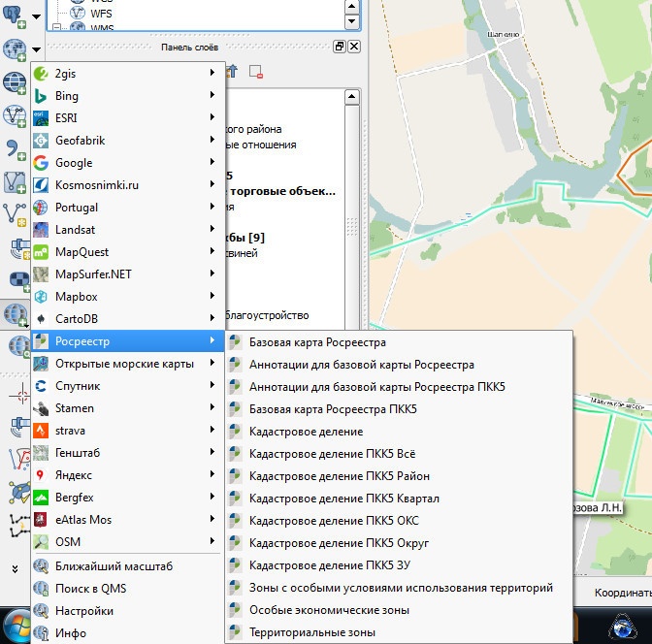Click the Яндекс pin icon
This screenshot has width=652, height=644.
[x=41, y=475]
